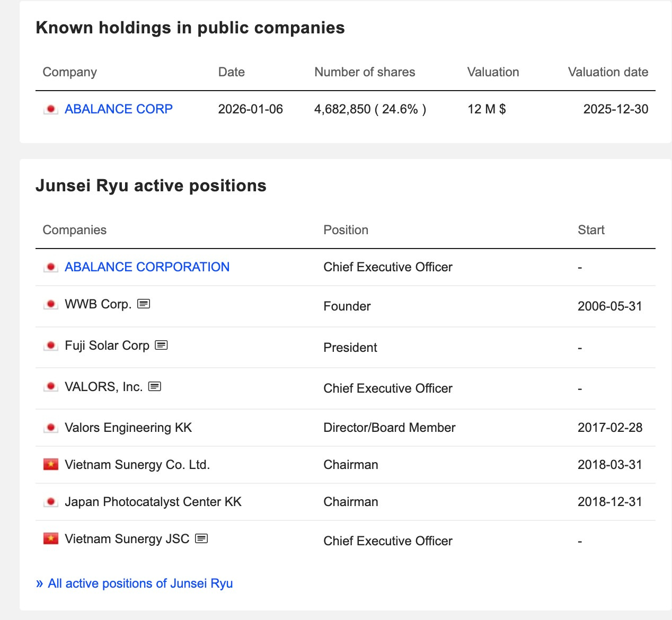The image size is (672, 620).
Task: Select Vietnam Sunergy JSC name
Action: click(127, 539)
